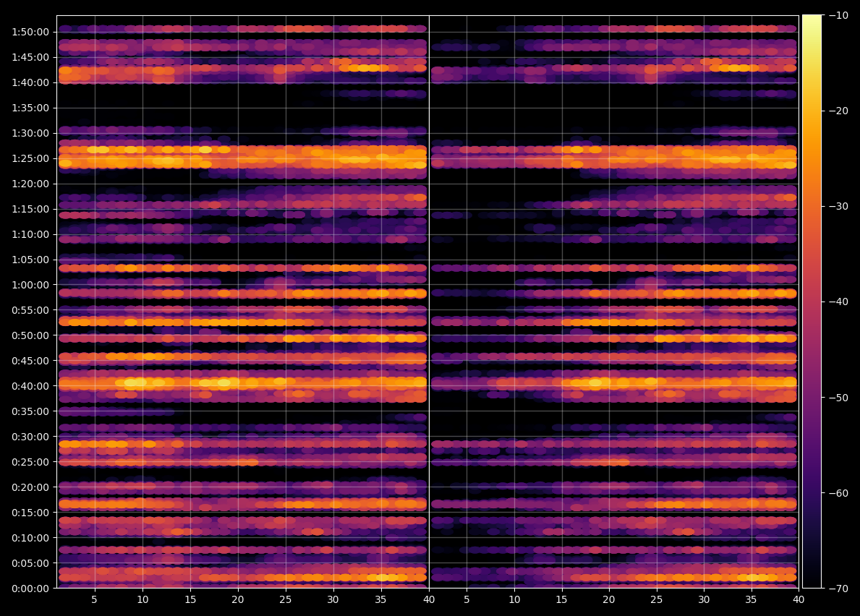
Task: Click x-axis label 10 under right heatmap
Action: (x=514, y=599)
